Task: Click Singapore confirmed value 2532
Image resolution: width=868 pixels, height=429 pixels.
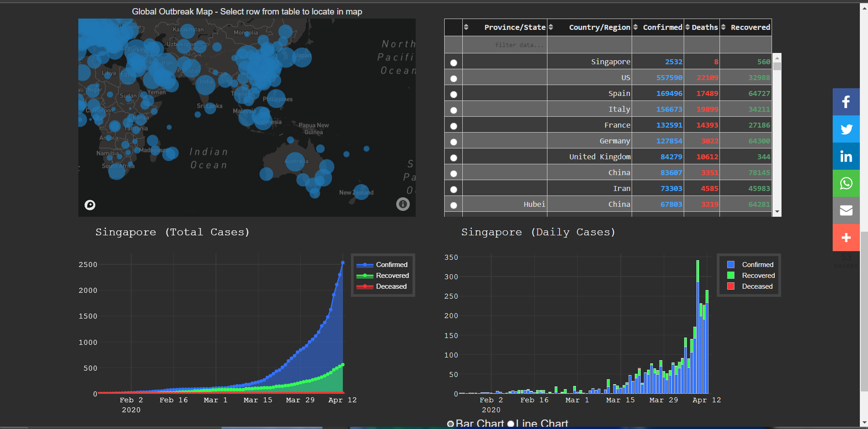Action: [x=674, y=62]
